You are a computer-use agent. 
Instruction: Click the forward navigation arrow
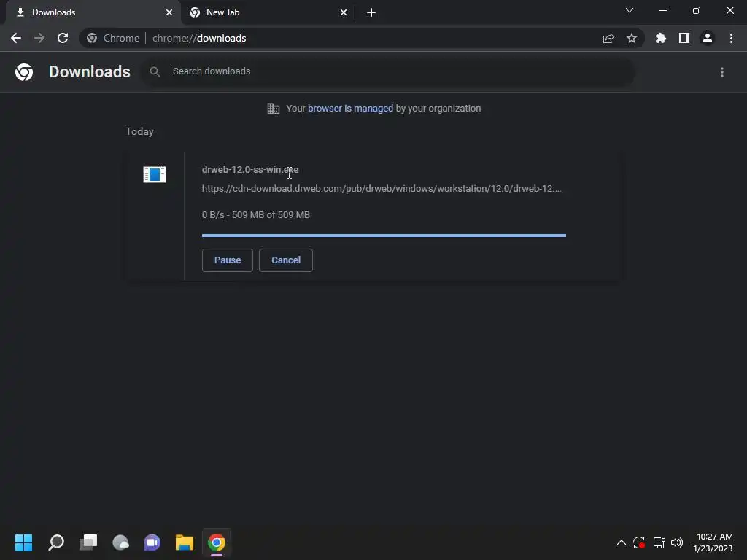click(x=39, y=38)
